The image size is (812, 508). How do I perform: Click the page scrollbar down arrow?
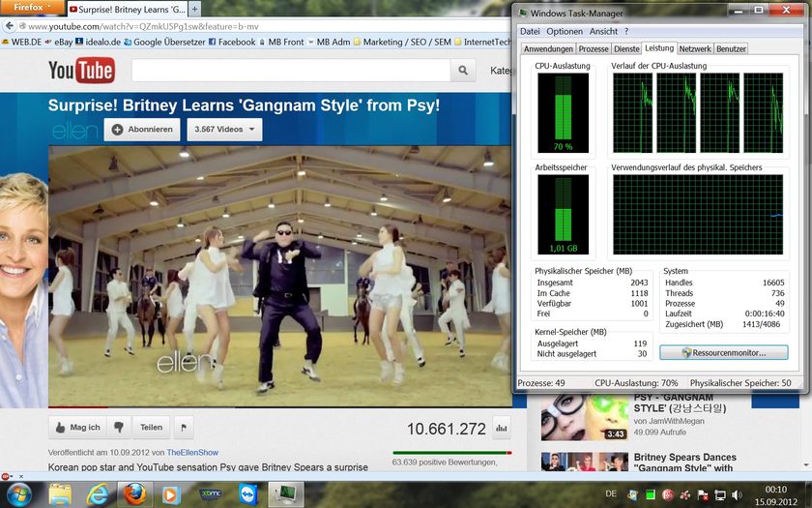click(807, 465)
